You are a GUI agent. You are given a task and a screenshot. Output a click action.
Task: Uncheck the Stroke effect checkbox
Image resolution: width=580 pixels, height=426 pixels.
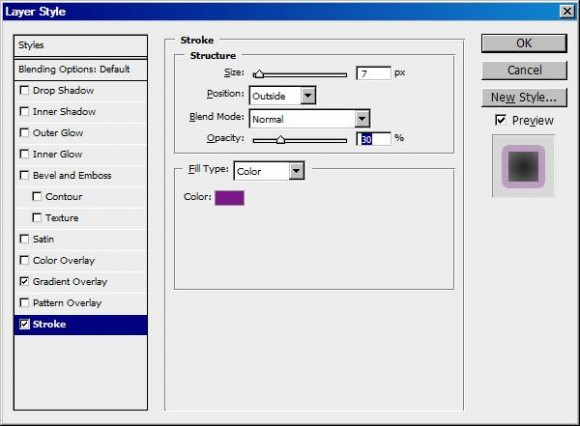(24, 324)
